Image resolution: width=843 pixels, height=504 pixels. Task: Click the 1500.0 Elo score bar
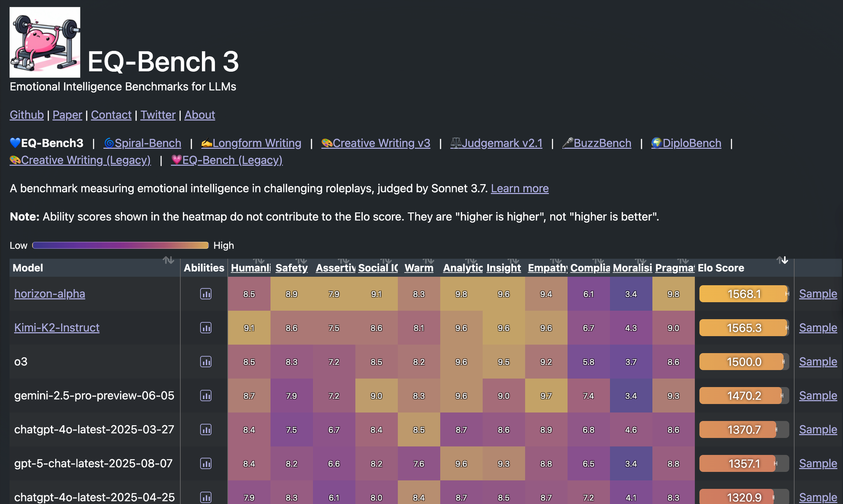(744, 362)
